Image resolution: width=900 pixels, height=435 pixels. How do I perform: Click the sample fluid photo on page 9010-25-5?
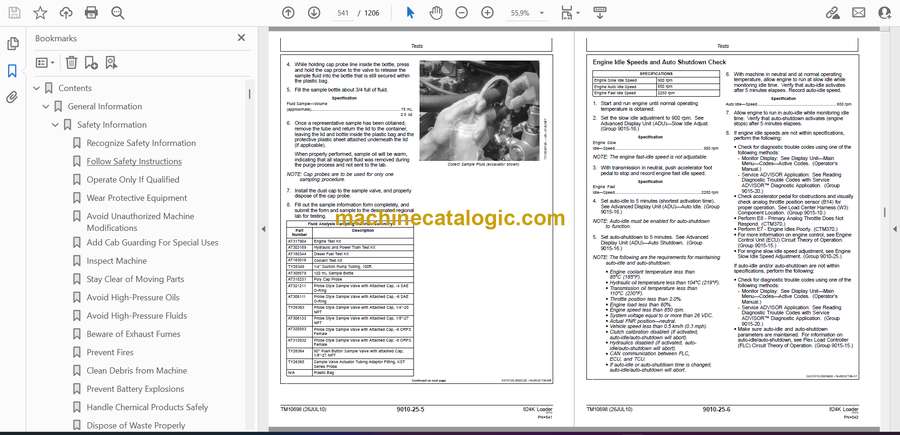tap(479, 111)
